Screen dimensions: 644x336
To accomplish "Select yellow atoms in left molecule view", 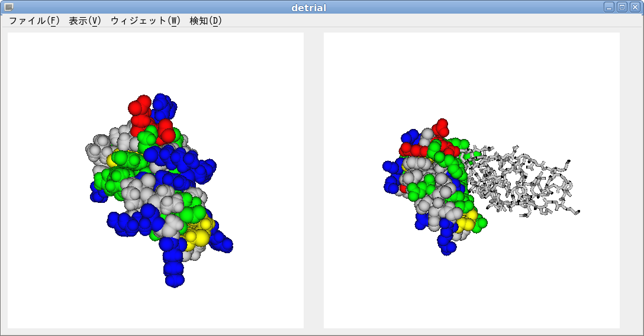I will [x=198, y=232].
